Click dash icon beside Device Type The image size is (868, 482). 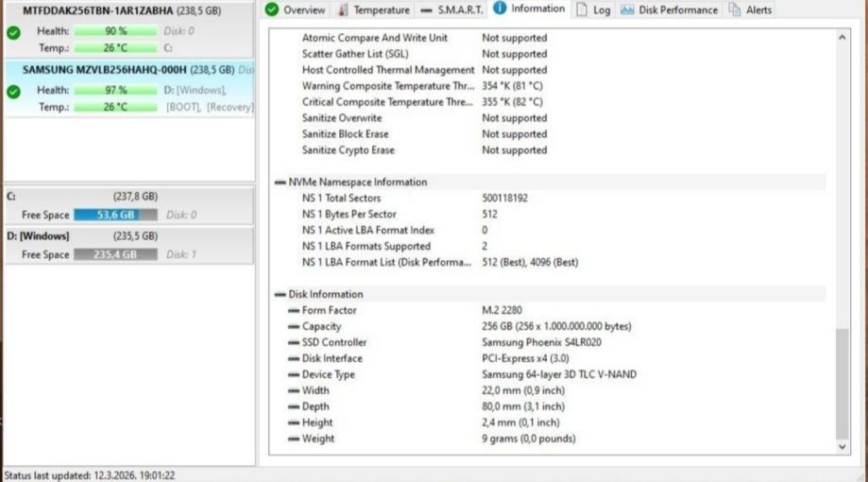294,374
